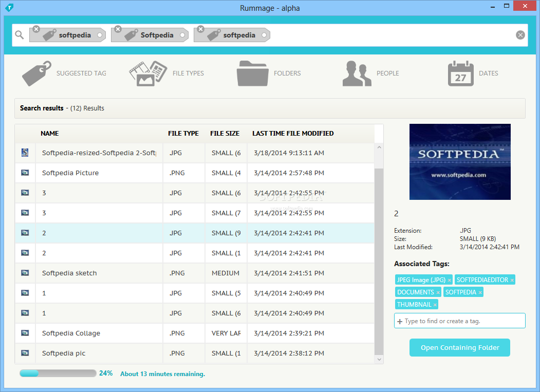Click file icon of Softpedia-resized row
Screen dimensions: 540x392
[x=25, y=153]
